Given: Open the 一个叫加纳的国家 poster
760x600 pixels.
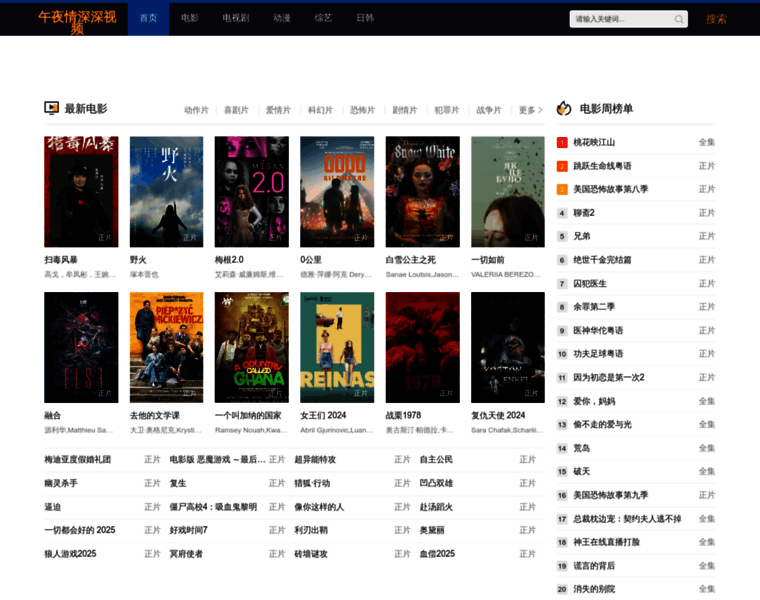Looking at the screenshot, I should (252, 347).
